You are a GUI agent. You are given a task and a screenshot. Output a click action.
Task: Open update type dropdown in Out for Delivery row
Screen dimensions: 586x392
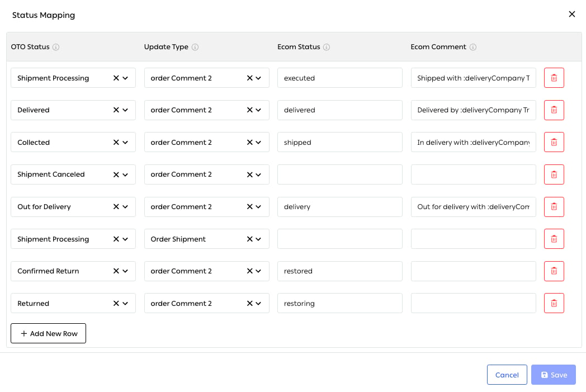click(x=258, y=207)
